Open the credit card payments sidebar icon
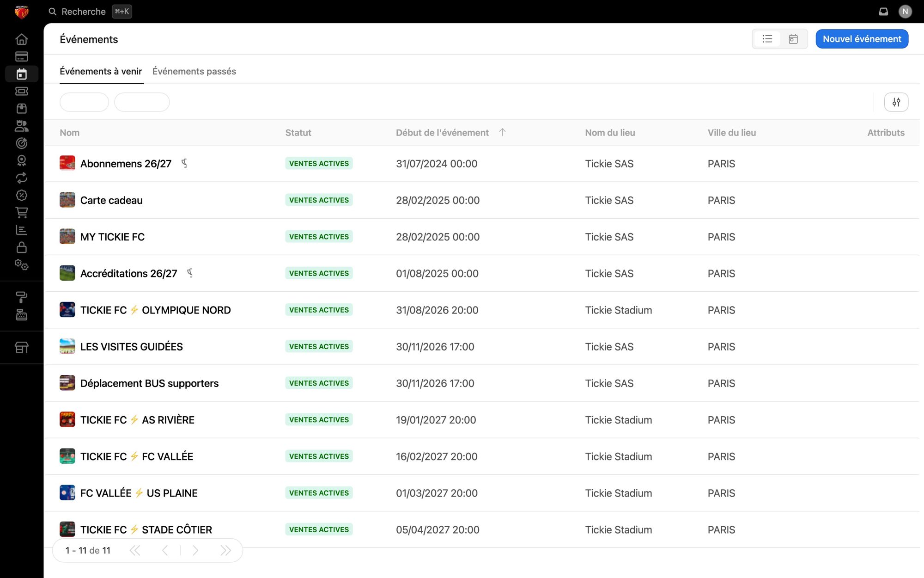 point(21,56)
